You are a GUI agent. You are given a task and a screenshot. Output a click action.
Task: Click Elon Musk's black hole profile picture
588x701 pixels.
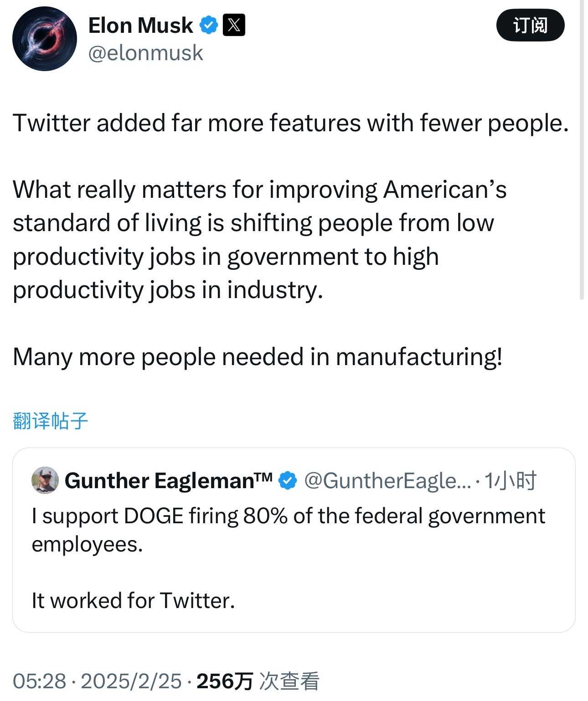click(x=45, y=39)
